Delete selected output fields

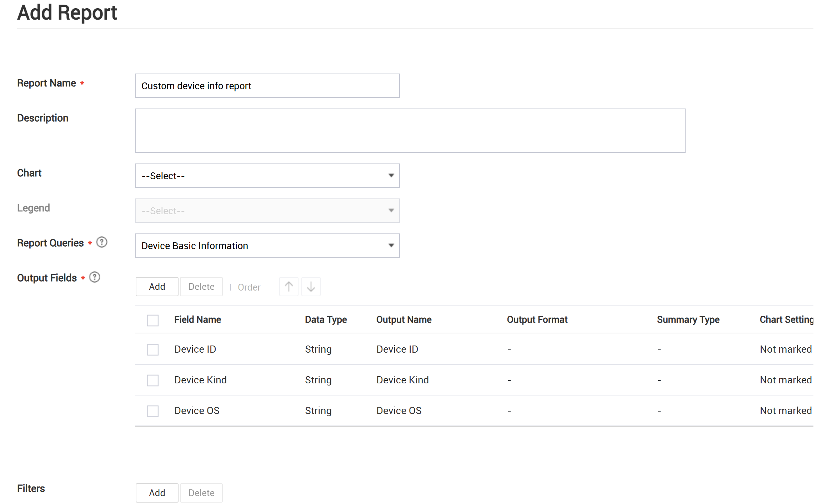201,286
